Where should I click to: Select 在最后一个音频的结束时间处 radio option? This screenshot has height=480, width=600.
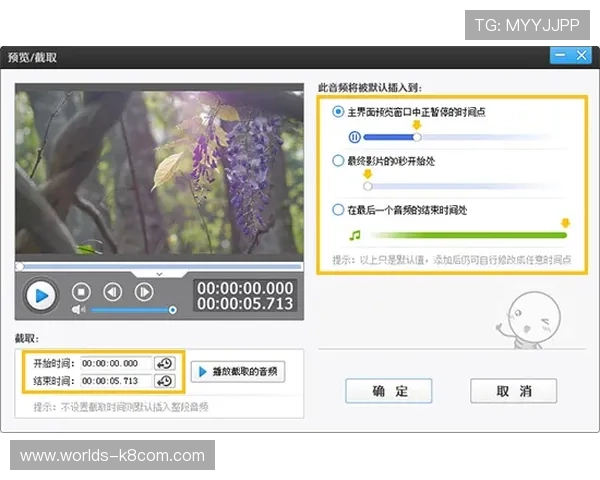(x=339, y=210)
